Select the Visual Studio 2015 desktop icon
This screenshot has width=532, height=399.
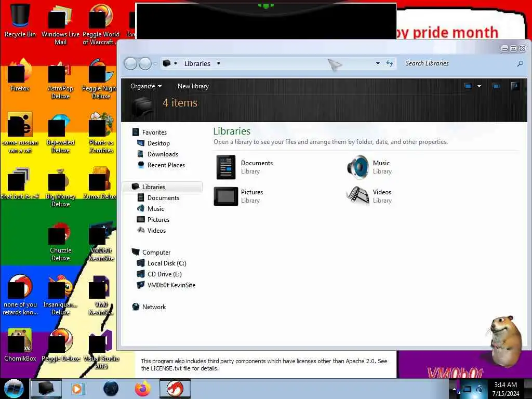(101, 350)
